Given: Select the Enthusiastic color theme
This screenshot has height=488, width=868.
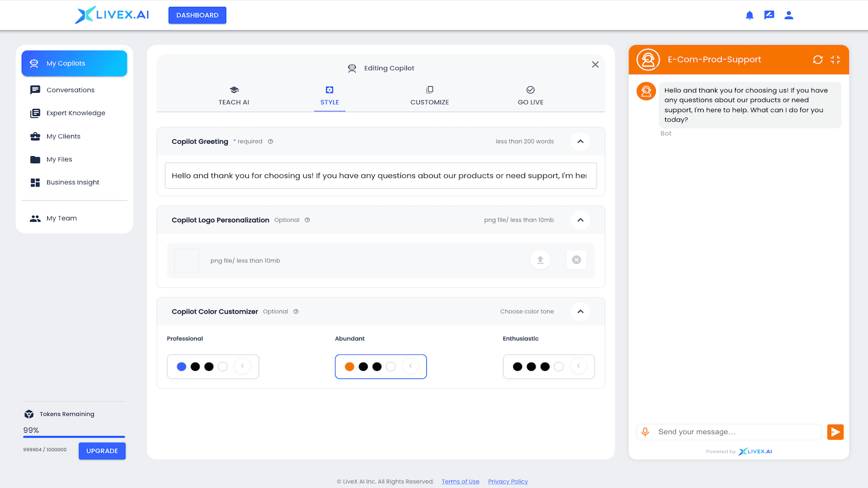Looking at the screenshot, I should (x=548, y=367).
